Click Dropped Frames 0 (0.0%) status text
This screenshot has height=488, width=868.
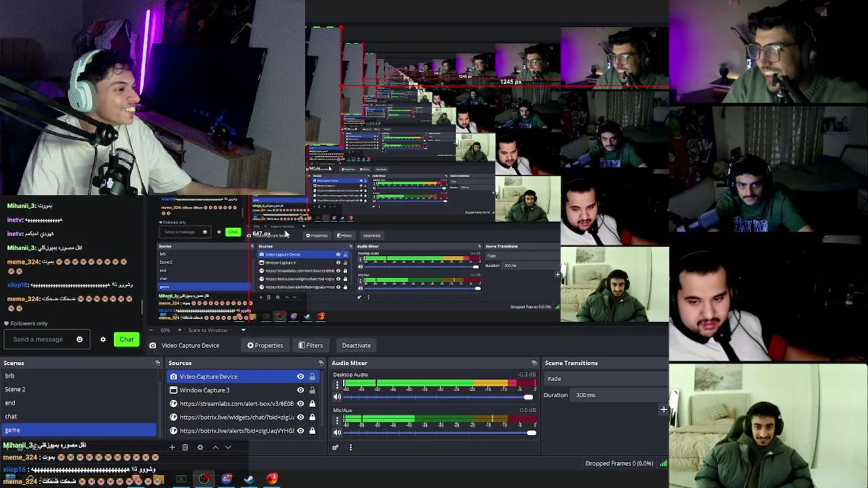click(x=619, y=464)
